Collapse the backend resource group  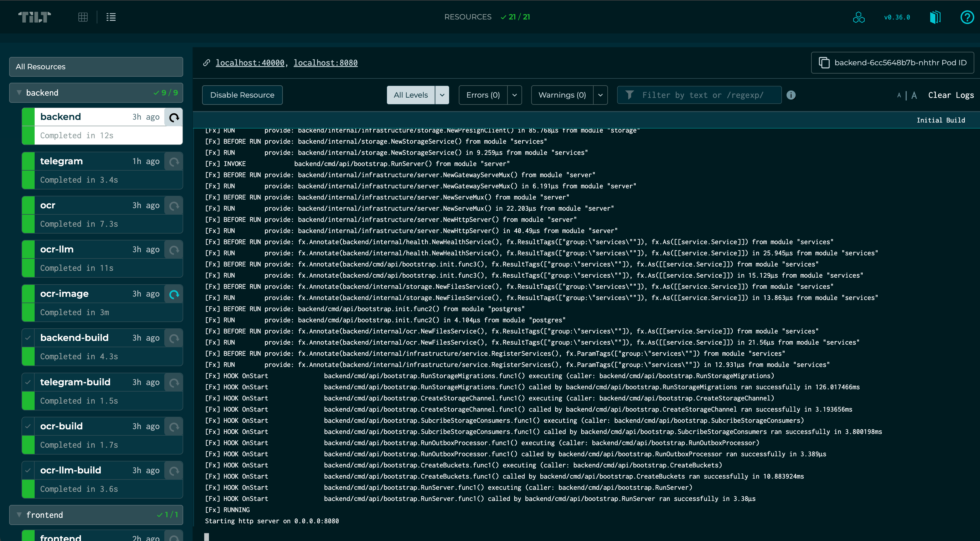pos(19,93)
